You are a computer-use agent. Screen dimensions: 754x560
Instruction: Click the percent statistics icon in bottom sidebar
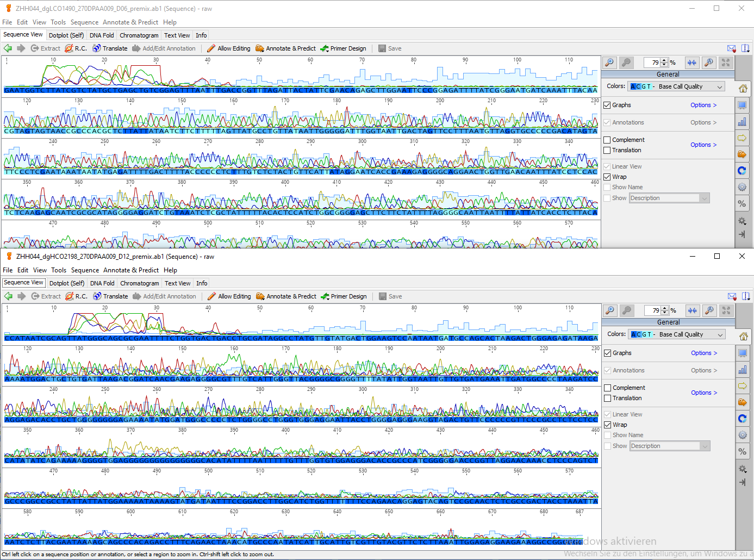pos(742,451)
